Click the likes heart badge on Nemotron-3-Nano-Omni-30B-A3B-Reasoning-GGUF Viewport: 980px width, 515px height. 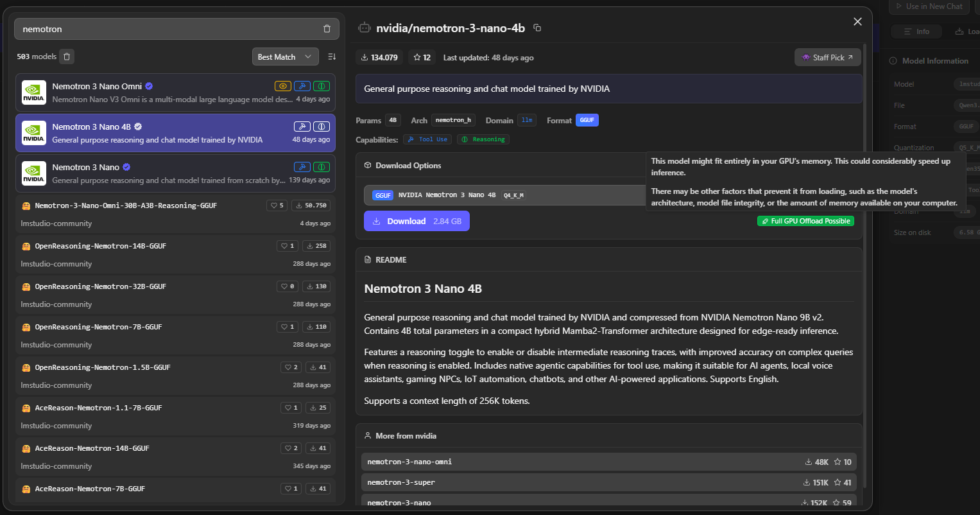point(277,205)
